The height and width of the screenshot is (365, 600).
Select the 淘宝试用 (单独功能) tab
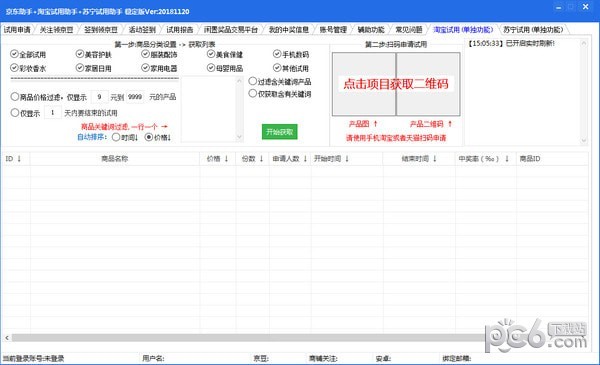(x=463, y=29)
